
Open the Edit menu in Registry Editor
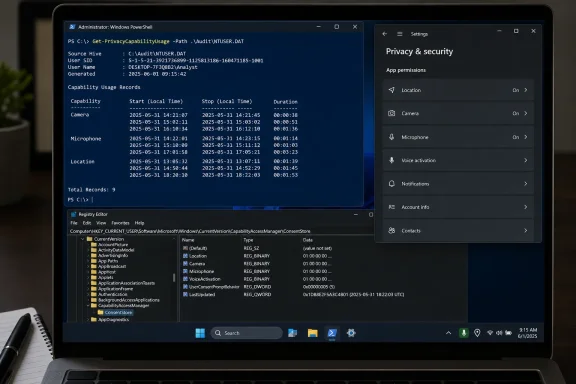[87, 223]
